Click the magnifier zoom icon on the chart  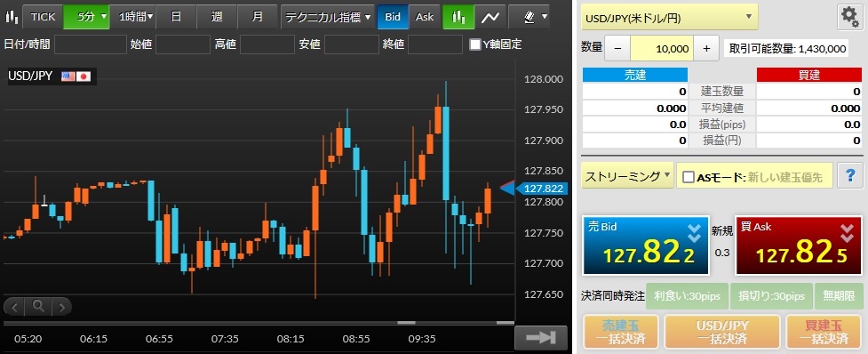pyautogui.click(x=37, y=306)
